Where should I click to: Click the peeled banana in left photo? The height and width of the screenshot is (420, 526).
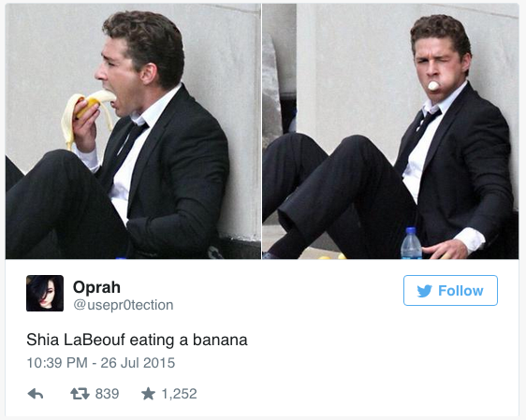coord(86,116)
